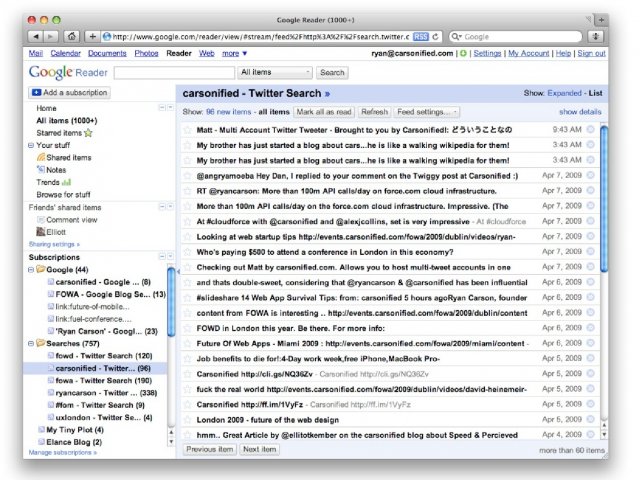The image size is (640, 480).
Task: Click the Google Reader search input field
Action: 174,73
